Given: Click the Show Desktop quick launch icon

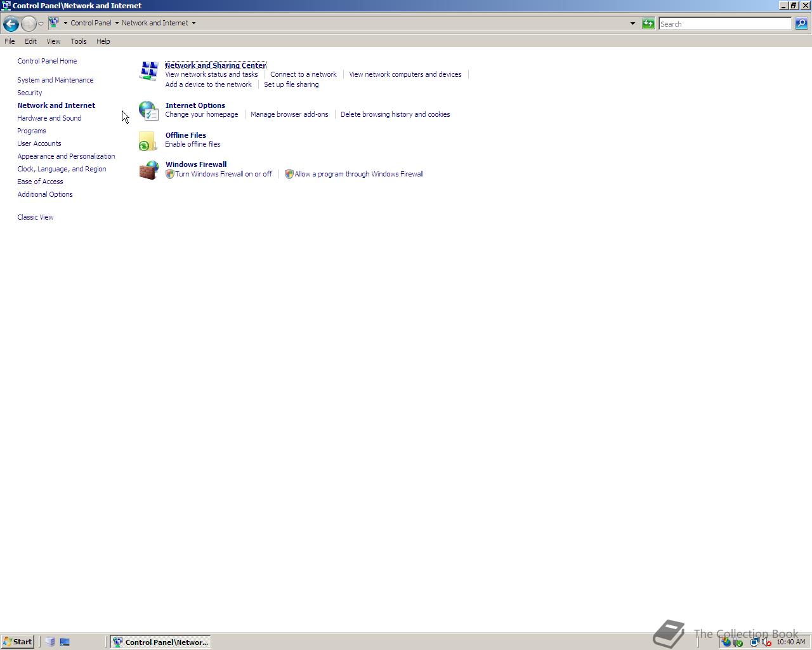Looking at the screenshot, I should click(x=64, y=642).
